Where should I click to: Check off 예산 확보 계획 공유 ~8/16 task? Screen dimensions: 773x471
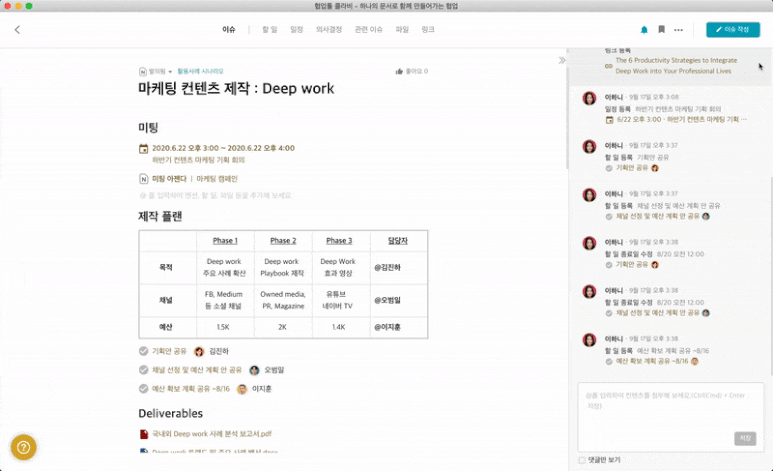tap(143, 389)
